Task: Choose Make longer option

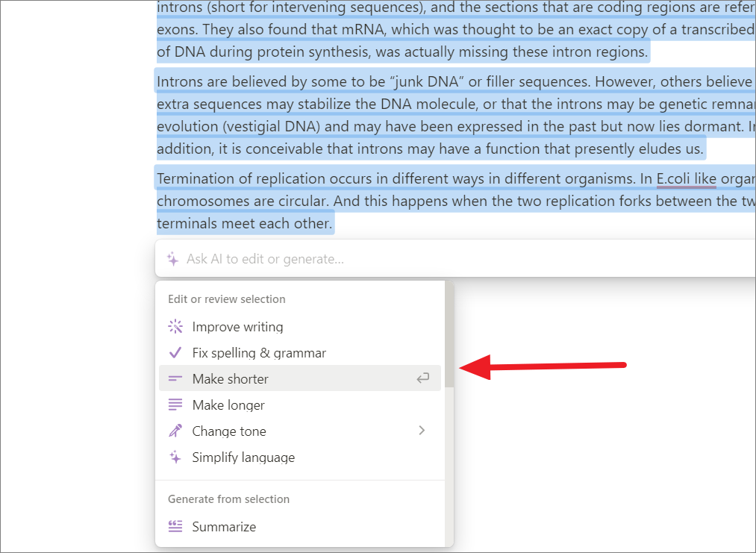Action: coord(300,405)
